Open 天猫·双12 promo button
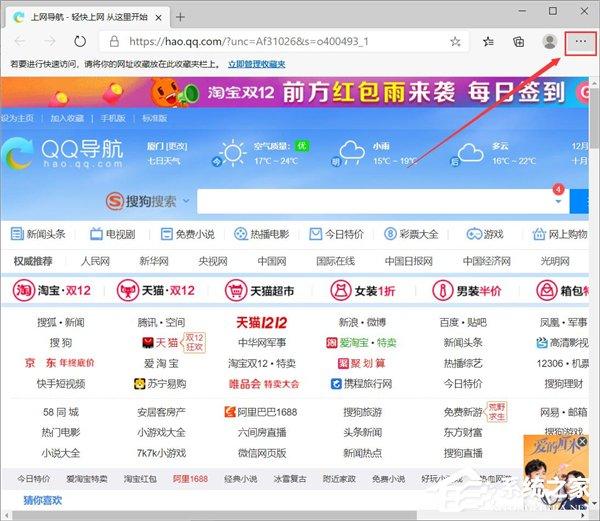Screen dimensions: 600x521 click(x=156, y=291)
